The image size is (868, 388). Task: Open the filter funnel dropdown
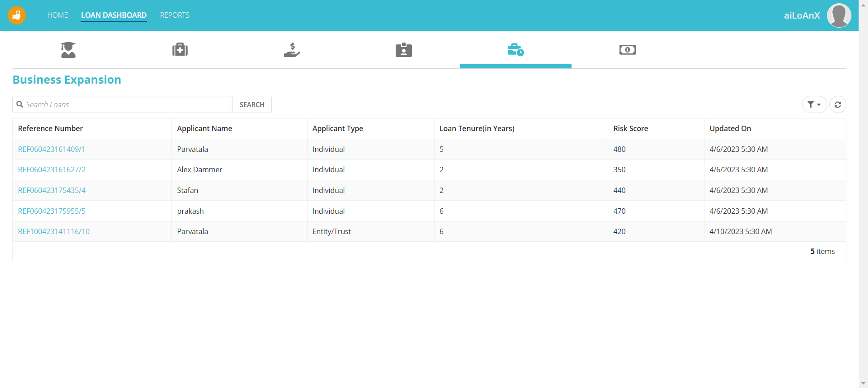click(814, 105)
